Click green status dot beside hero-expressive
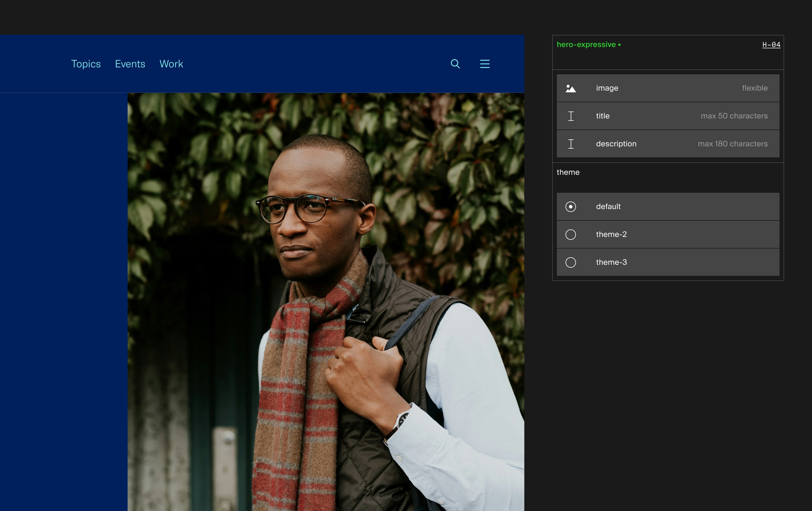This screenshot has width=812, height=511. pos(619,45)
